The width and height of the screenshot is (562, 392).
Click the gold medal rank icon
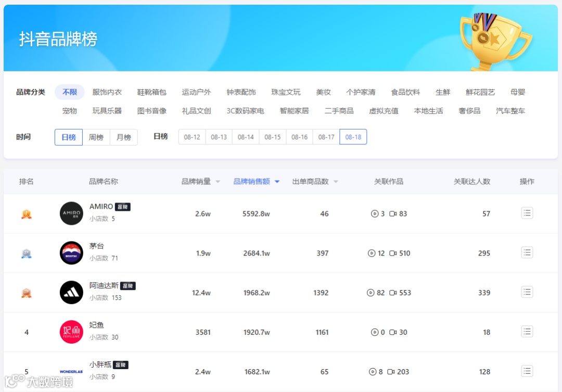pyautogui.click(x=27, y=214)
